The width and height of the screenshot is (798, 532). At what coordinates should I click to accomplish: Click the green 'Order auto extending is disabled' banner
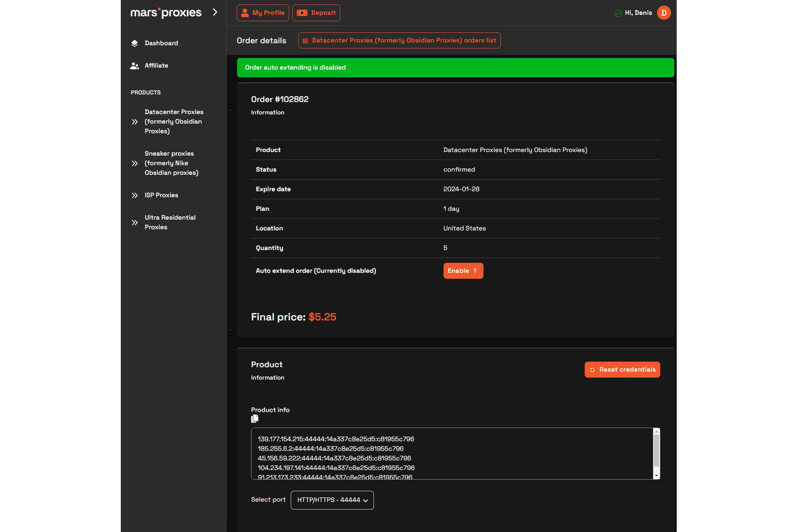click(x=456, y=68)
